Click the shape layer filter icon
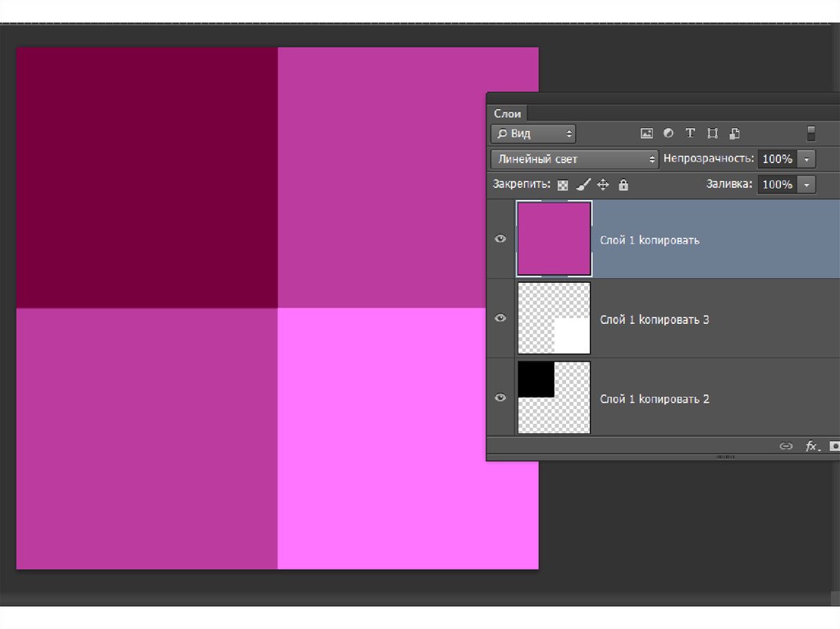This screenshot has width=840, height=629. click(712, 133)
